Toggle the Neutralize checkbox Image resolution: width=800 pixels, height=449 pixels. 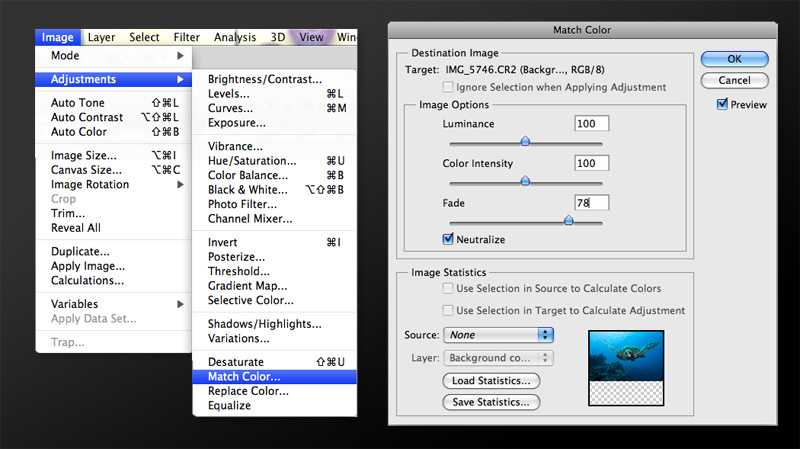448,239
